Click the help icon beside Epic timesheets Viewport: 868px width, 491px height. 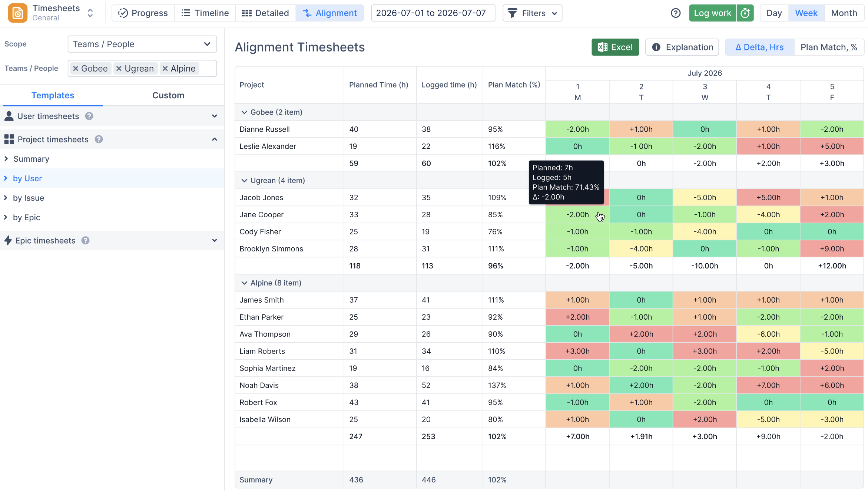(x=85, y=240)
